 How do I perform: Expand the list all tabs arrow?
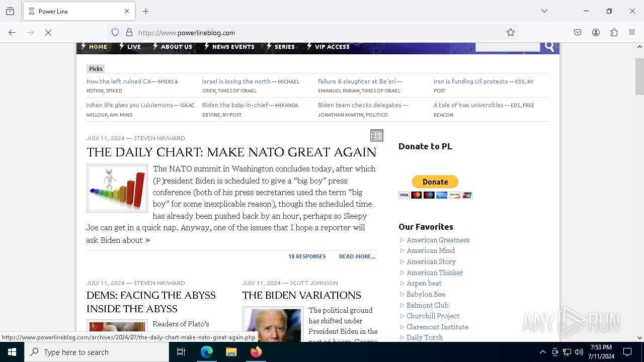point(544,11)
